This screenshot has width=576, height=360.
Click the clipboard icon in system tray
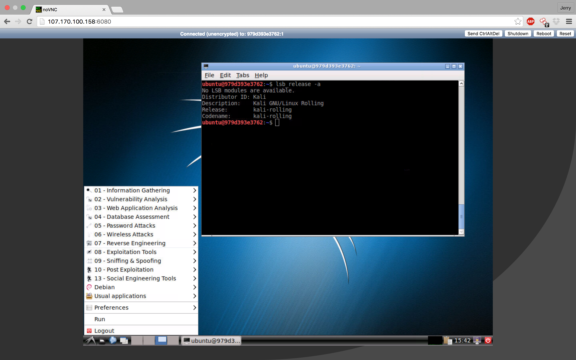(448, 341)
